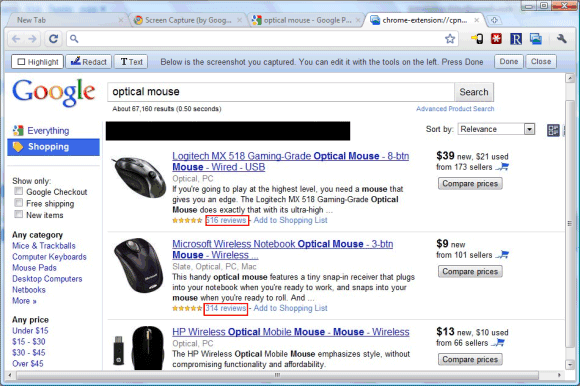Enable Google Checkout filter checkbox
Image resolution: width=580 pixels, height=386 pixels.
point(18,191)
